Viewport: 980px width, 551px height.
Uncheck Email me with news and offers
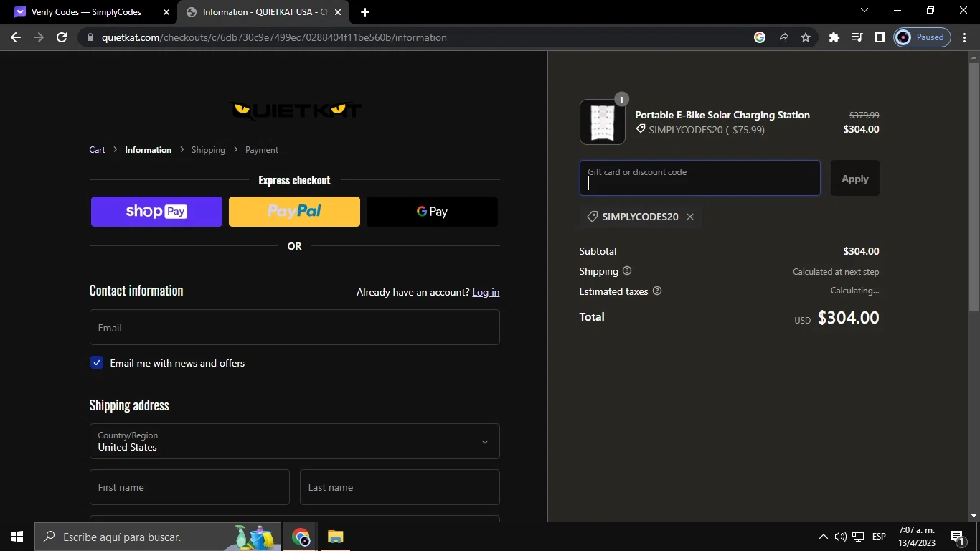[x=97, y=363]
